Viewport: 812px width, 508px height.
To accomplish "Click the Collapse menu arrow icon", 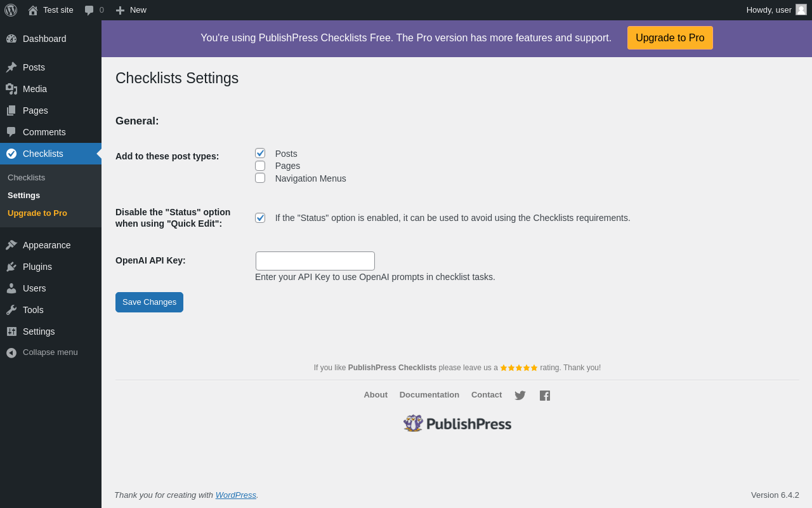I will coord(11,352).
